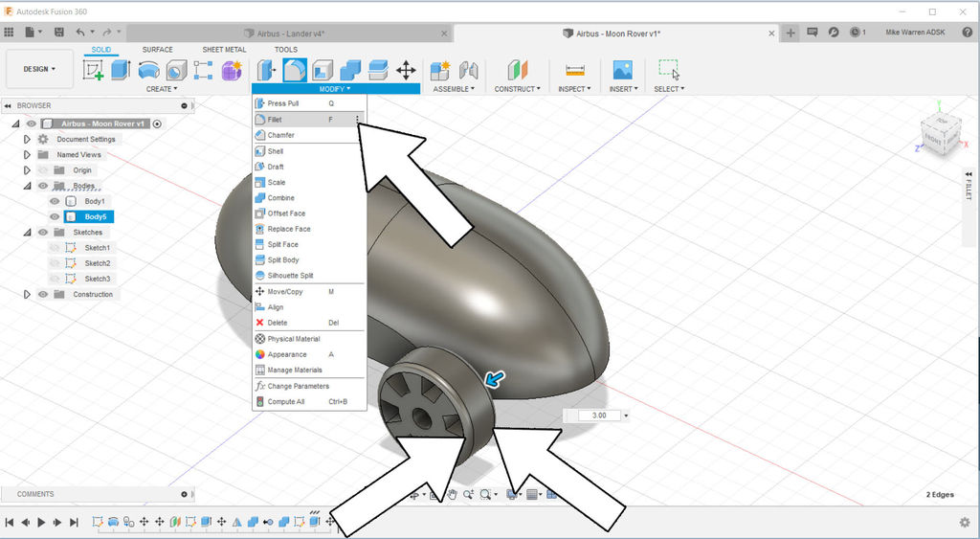980x539 pixels.
Task: Open the ASSEMBLE dropdown label
Action: coord(454,89)
